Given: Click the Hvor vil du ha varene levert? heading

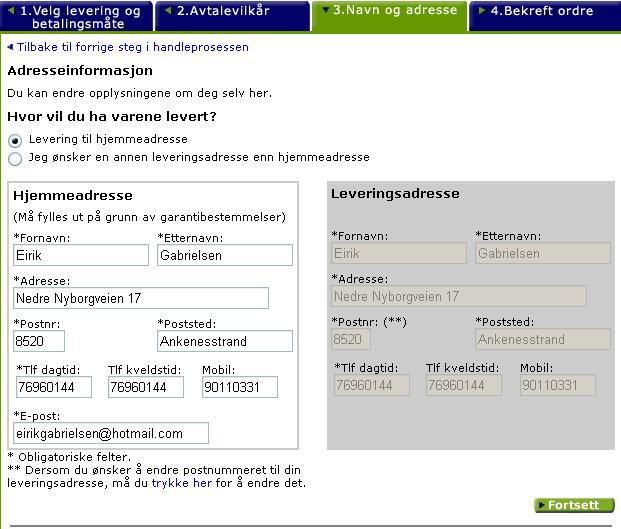Looking at the screenshot, I should [x=112, y=116].
